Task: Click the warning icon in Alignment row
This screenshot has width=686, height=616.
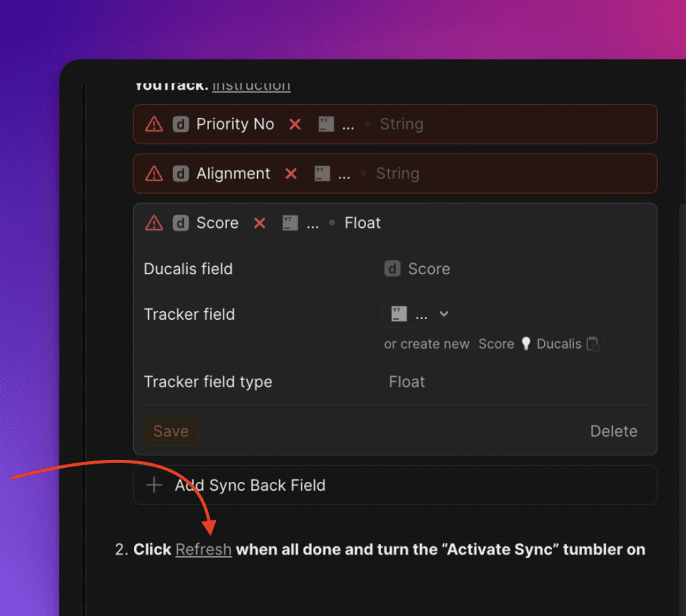Action: 154,174
